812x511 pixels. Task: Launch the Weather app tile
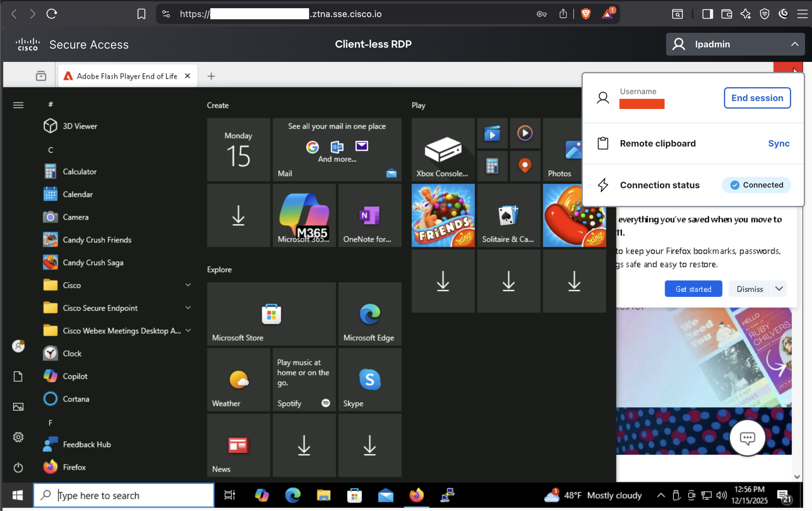point(238,379)
